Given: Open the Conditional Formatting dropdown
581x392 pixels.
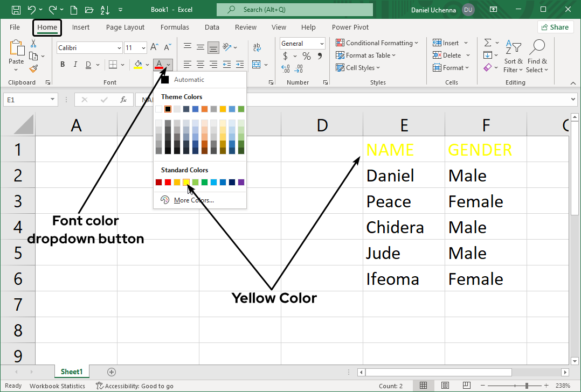Looking at the screenshot, I should pos(377,43).
